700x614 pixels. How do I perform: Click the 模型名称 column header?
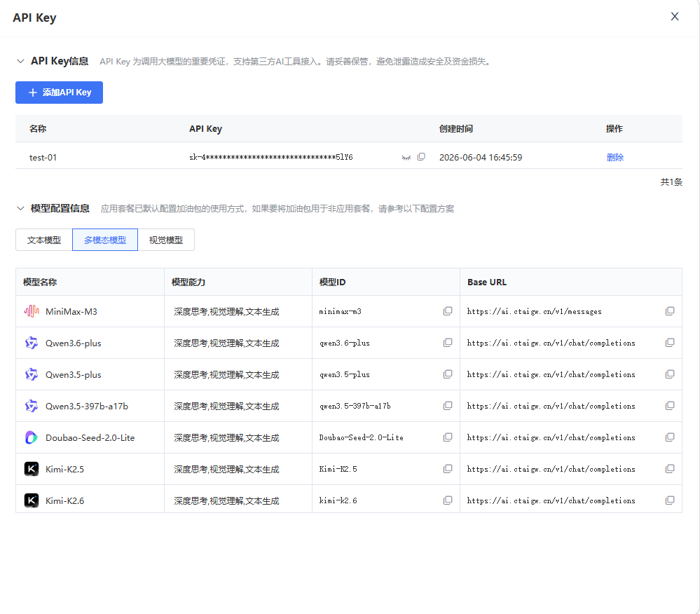[40, 282]
